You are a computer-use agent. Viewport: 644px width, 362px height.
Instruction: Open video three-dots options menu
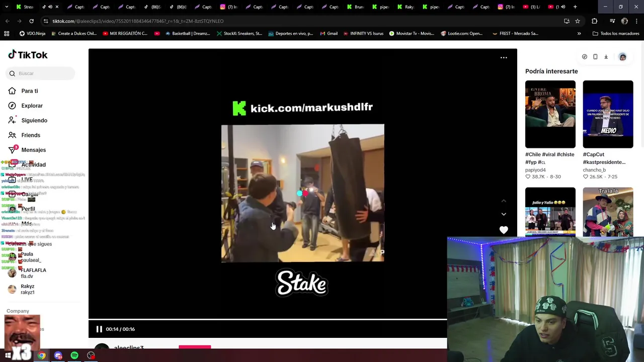504,58
